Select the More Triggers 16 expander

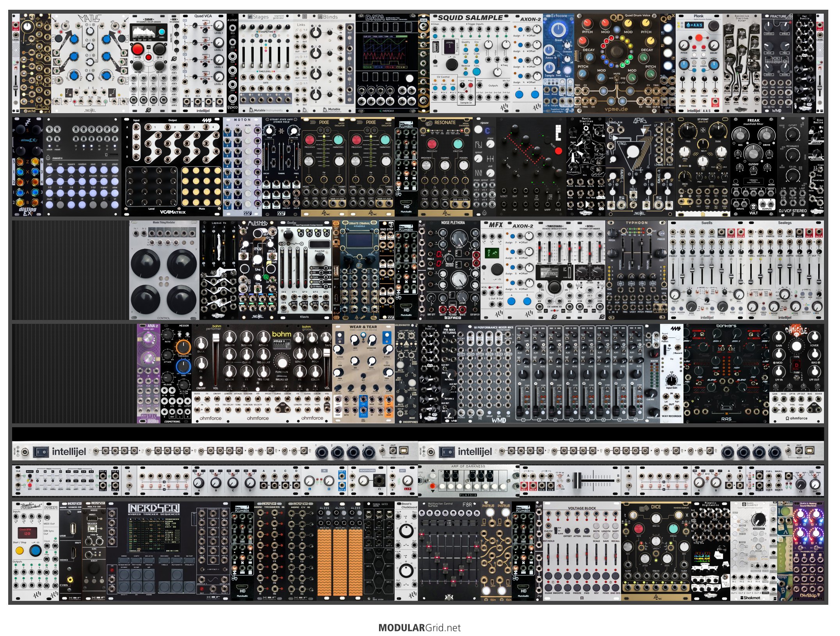[x=269, y=551]
